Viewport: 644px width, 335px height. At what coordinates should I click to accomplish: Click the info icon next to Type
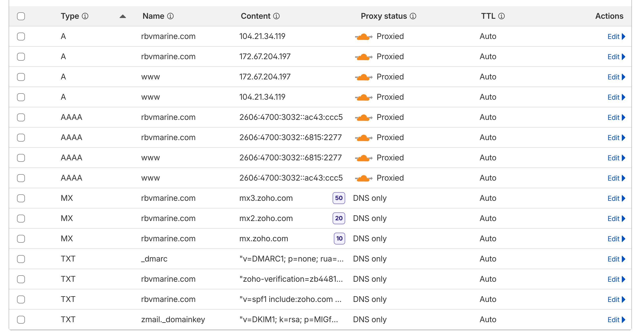coord(85,16)
